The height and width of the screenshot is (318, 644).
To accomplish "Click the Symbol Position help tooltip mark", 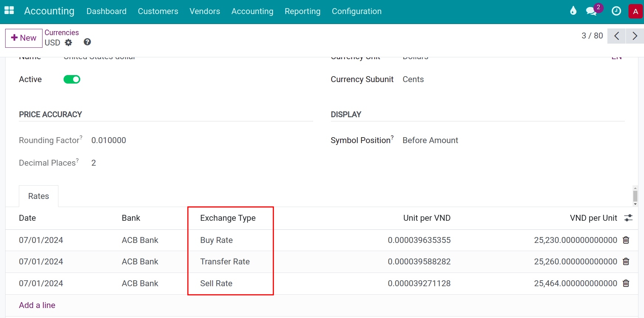I will pos(392,137).
